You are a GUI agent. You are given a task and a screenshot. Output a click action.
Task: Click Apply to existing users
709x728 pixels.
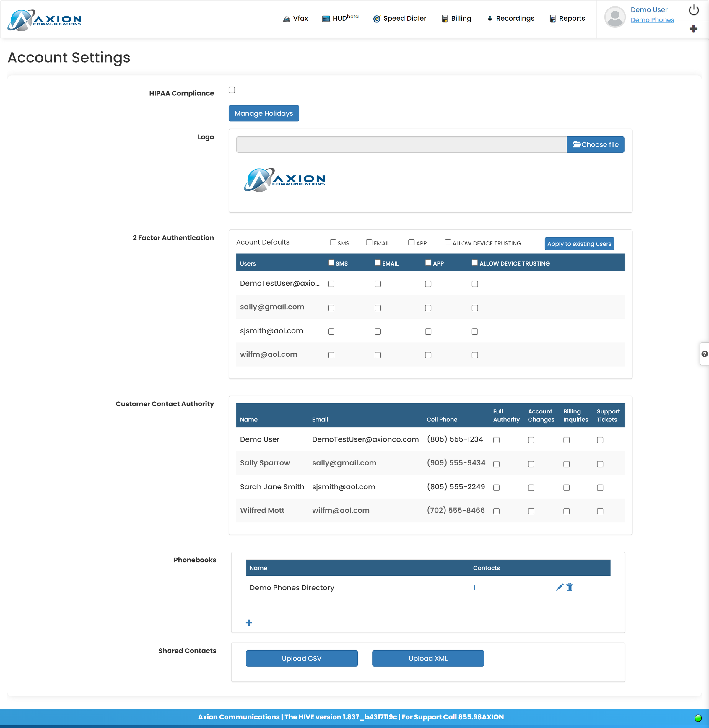(x=579, y=244)
